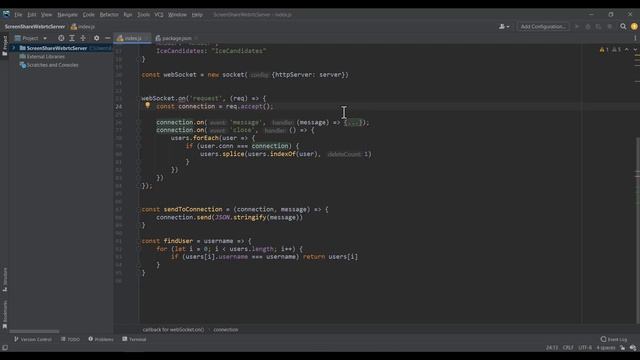This screenshot has height=360, width=640.
Task: Collapse the findUser function fold marker
Action: [x=139, y=241]
